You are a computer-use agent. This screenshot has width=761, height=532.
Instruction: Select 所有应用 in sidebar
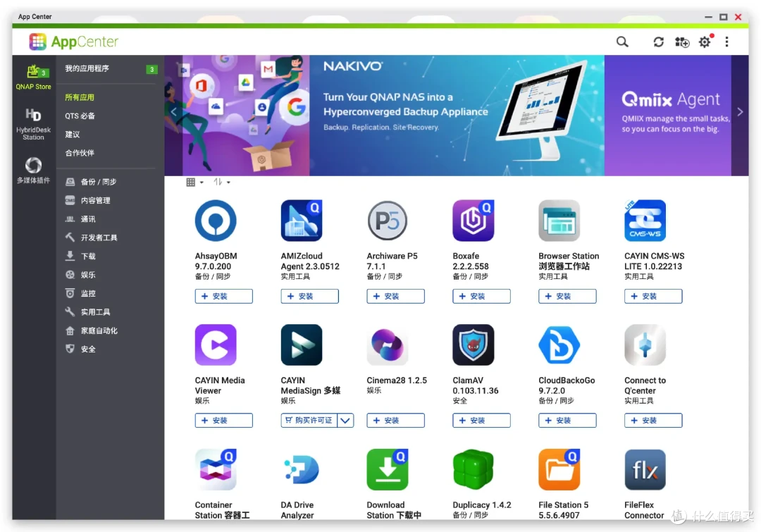click(x=80, y=97)
